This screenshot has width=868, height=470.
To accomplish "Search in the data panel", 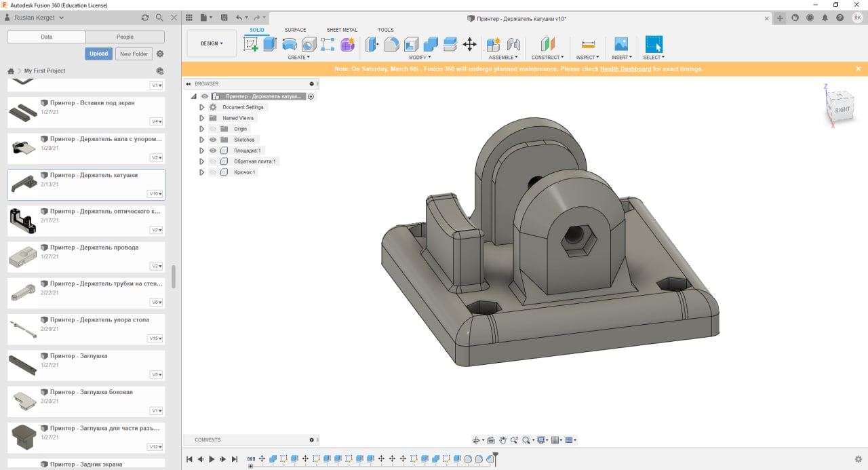I will 159,18.
